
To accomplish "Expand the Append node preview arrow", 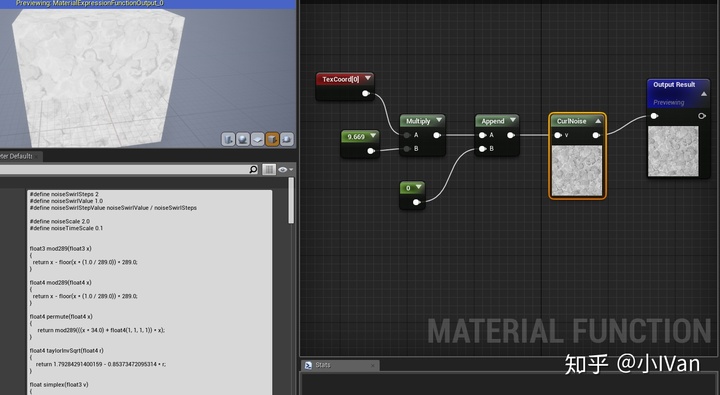I will 513,120.
